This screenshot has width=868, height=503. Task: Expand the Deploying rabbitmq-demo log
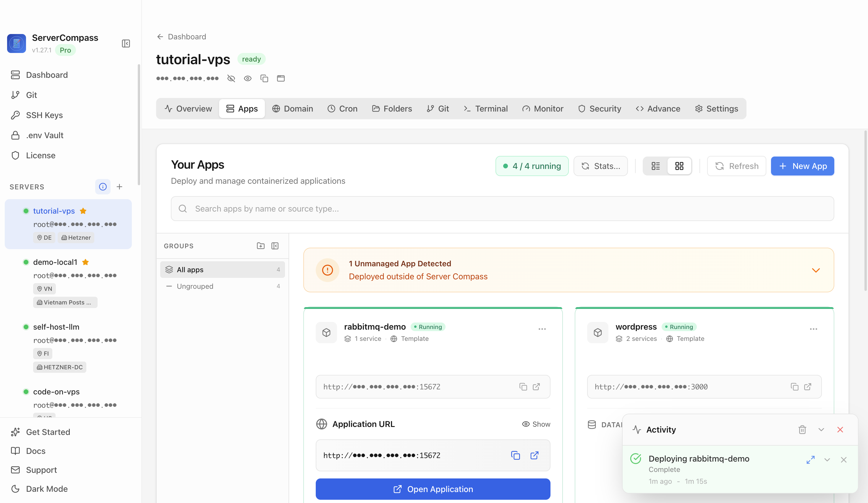coord(810,460)
